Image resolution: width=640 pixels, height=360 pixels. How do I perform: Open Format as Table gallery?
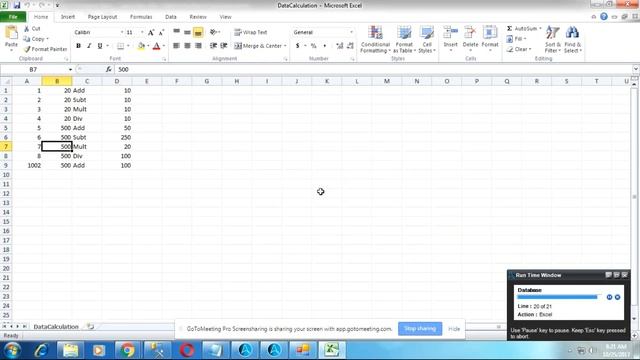click(x=404, y=39)
